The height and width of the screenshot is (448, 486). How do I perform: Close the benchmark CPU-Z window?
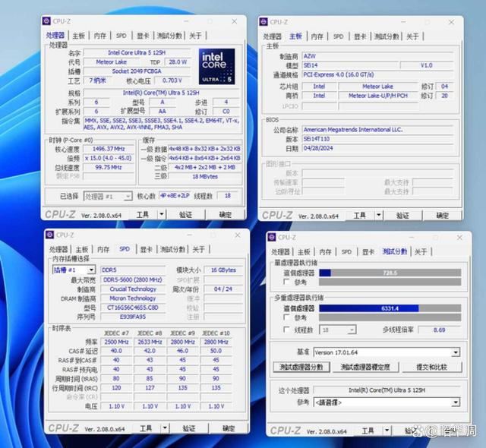pyautogui.click(x=463, y=237)
